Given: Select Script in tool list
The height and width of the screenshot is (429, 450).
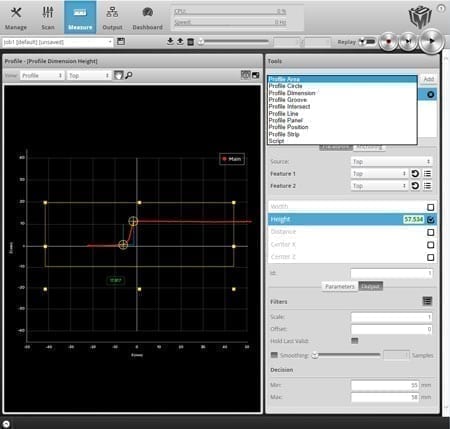Looking at the screenshot, I should [x=342, y=141].
